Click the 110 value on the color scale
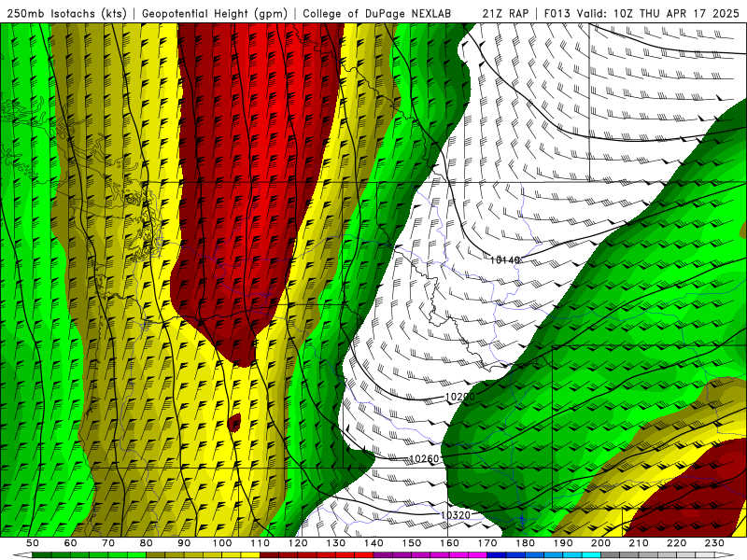 coord(261,543)
